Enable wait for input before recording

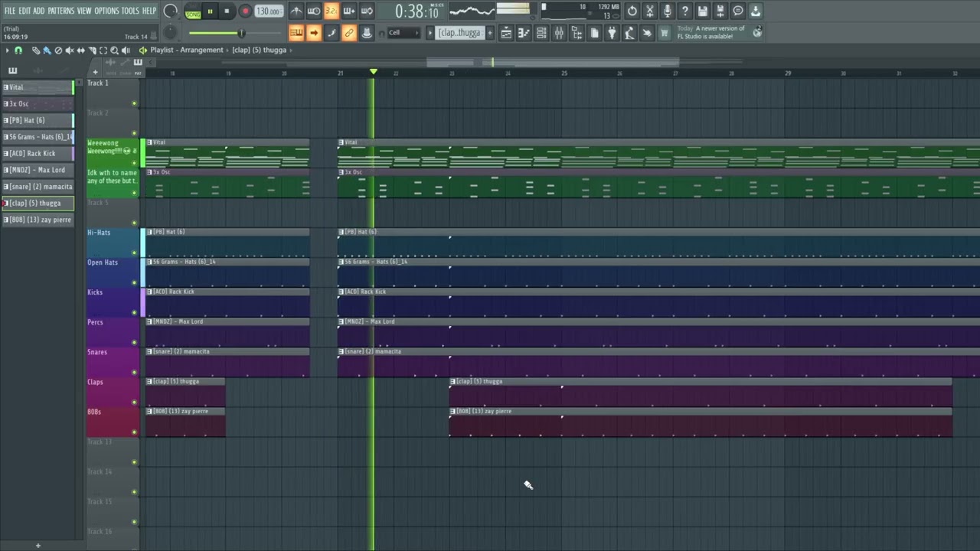click(x=314, y=11)
